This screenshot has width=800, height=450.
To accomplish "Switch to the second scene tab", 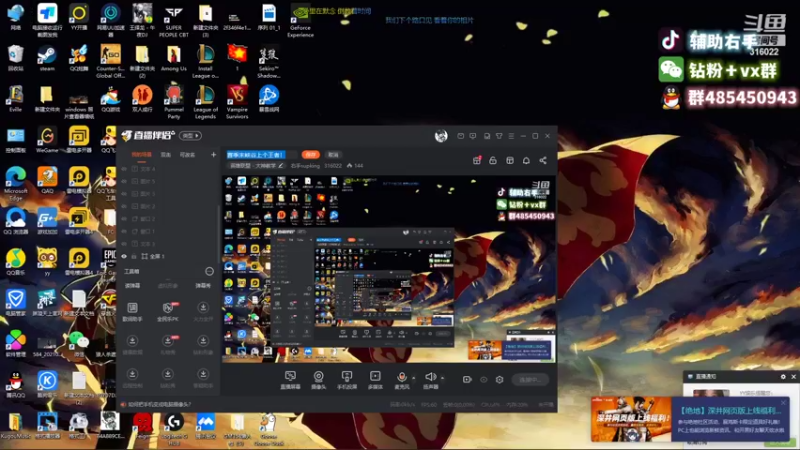I will (x=166, y=155).
